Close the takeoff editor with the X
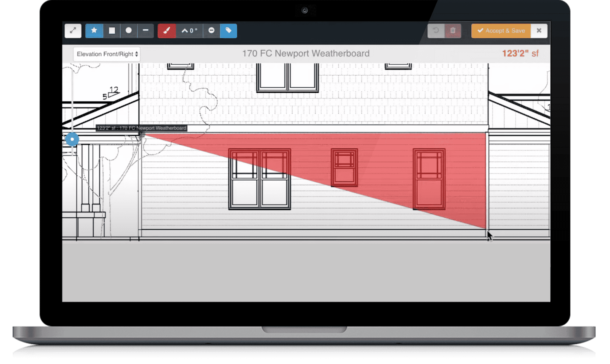 pyautogui.click(x=539, y=31)
